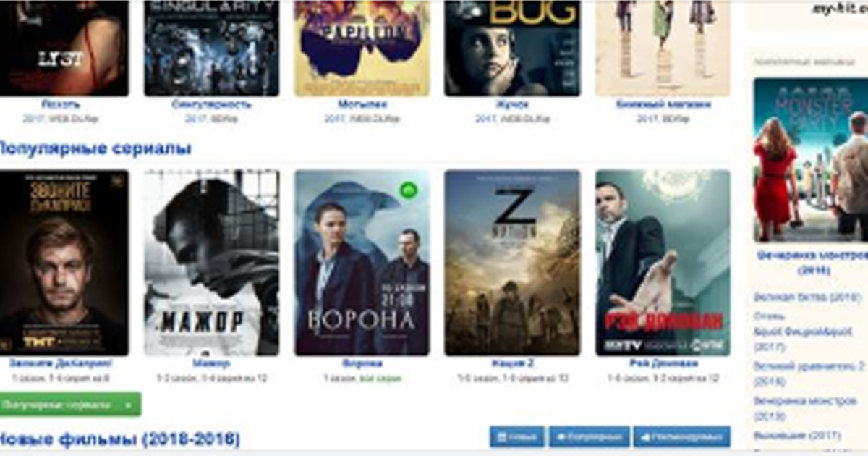Open the Рэй Донован title link
Viewport: 868px width, 456px height.
(x=663, y=363)
